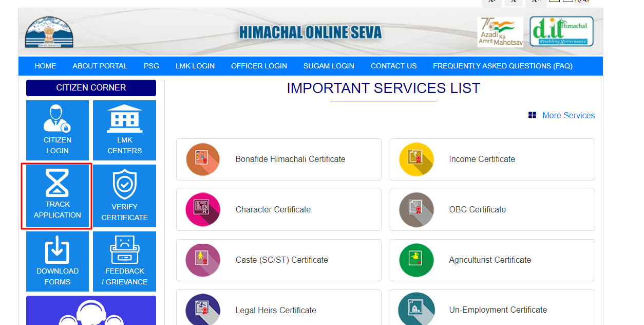Image resolution: width=644 pixels, height=325 pixels.
Task: Open the About Portal page
Action: pyautogui.click(x=100, y=66)
